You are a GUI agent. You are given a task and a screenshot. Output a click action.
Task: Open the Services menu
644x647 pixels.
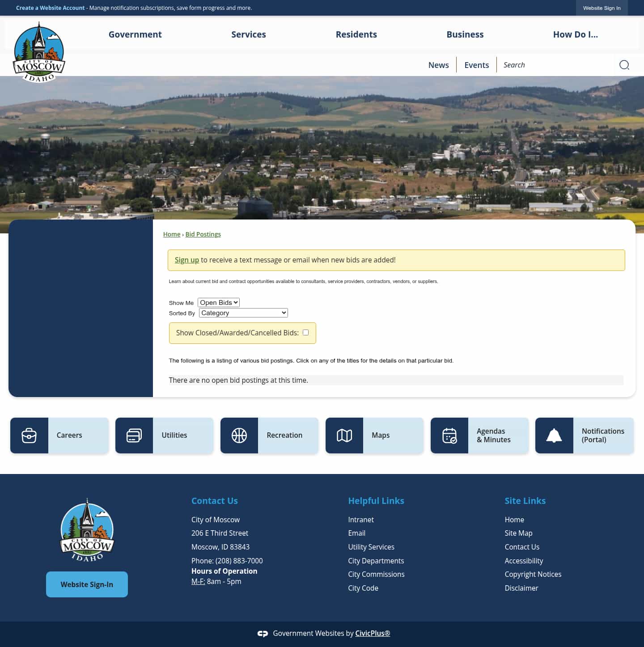click(x=249, y=34)
